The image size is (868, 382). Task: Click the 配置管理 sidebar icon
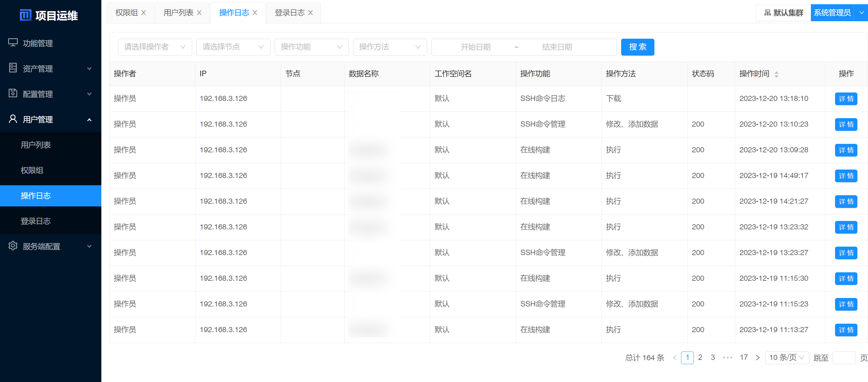[13, 93]
